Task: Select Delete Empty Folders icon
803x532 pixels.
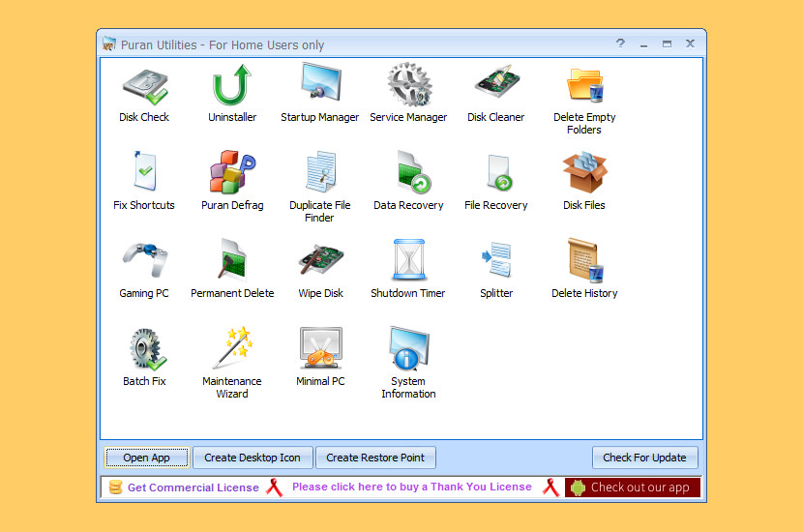Action: coord(585,85)
